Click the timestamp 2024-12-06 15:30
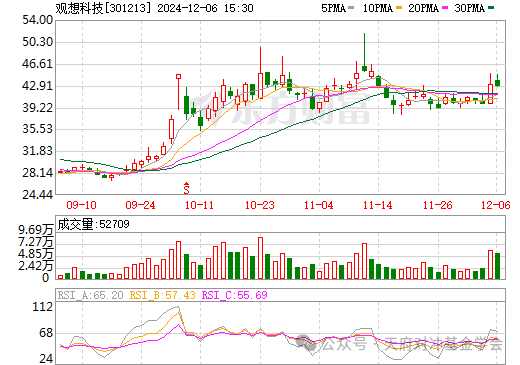Image resolution: width=520 pixels, height=365 pixels. 205,8
